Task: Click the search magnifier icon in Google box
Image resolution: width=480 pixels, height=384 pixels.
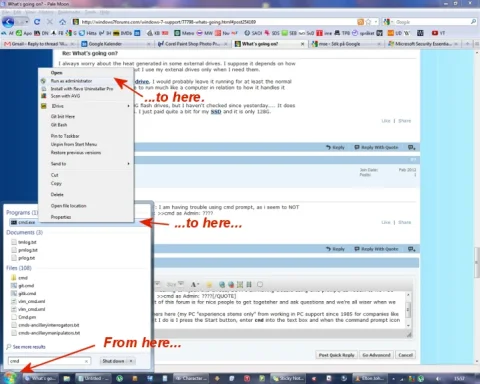Action: pyautogui.click(x=473, y=22)
